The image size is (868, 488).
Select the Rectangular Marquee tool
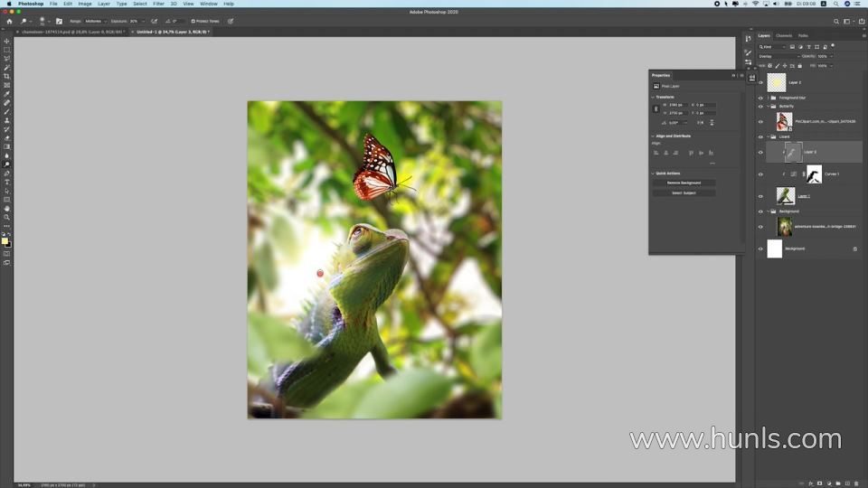(6, 50)
